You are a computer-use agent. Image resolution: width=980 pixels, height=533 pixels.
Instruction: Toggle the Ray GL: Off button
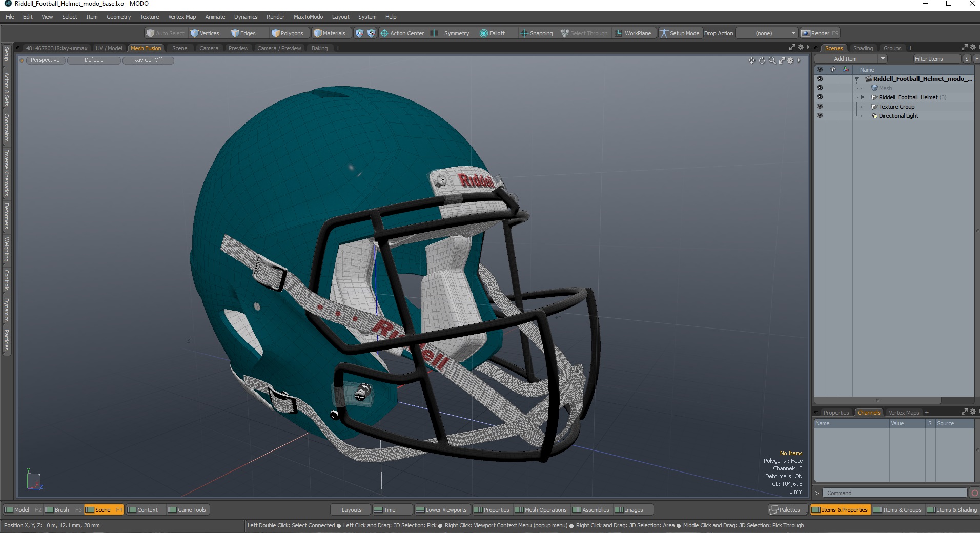148,60
